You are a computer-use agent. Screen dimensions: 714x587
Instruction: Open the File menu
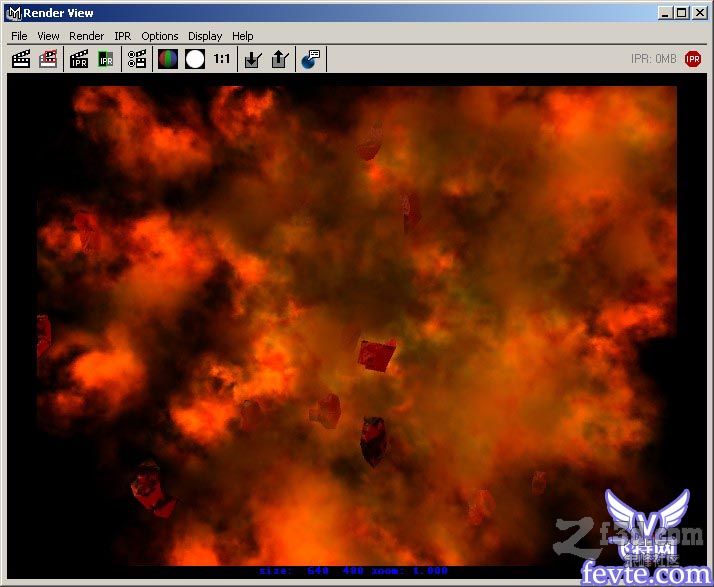(x=19, y=36)
